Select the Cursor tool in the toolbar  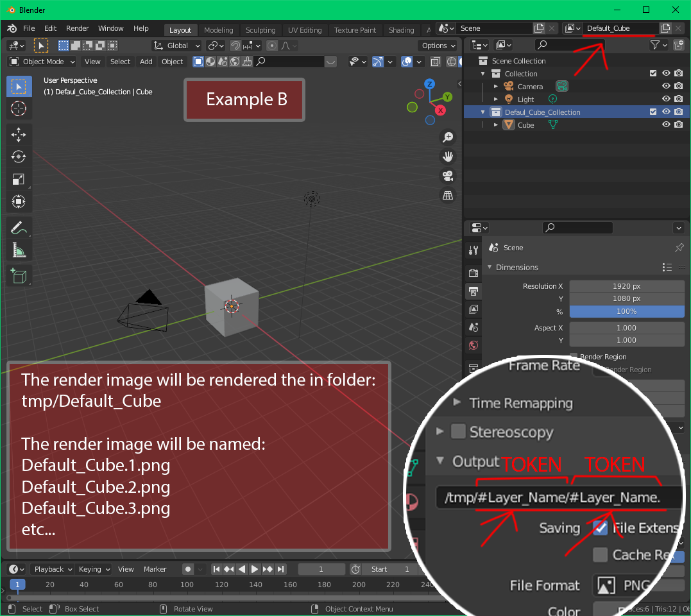(x=19, y=108)
